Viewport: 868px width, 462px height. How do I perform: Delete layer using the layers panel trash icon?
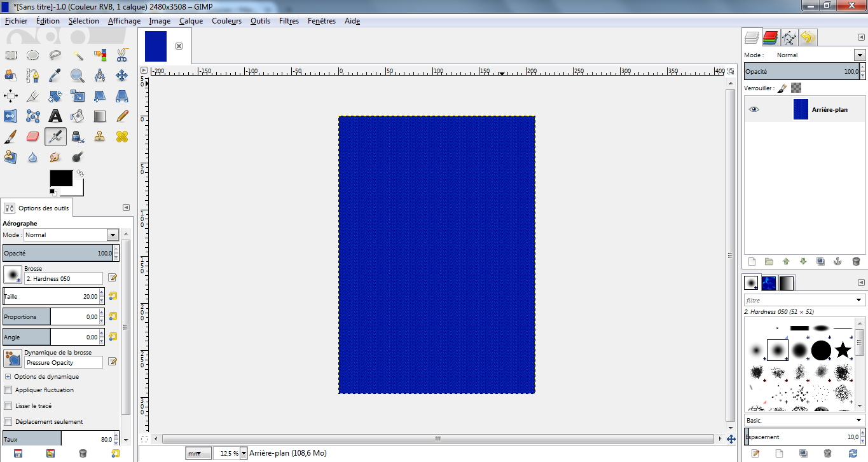tap(856, 261)
